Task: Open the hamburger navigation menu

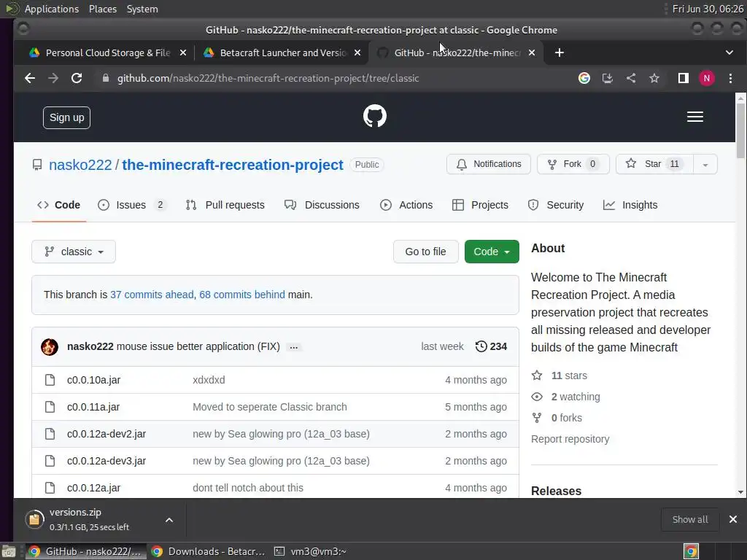Action: pyautogui.click(x=695, y=117)
